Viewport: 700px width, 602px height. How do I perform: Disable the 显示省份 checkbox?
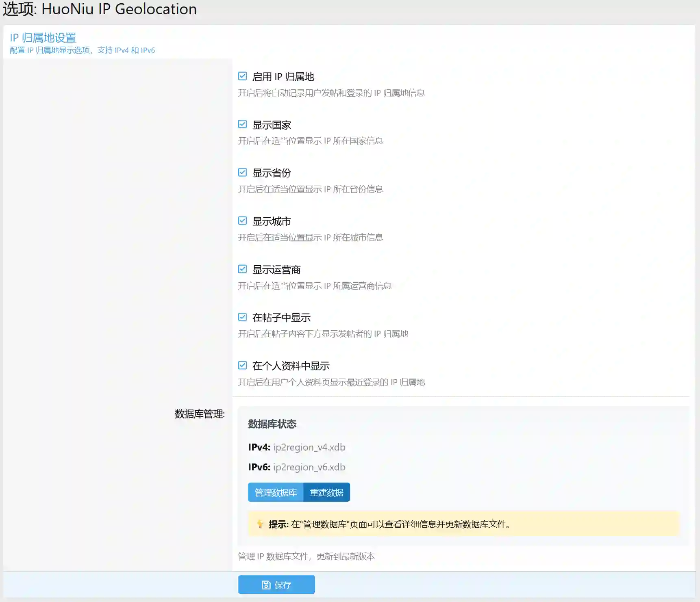[x=243, y=173]
